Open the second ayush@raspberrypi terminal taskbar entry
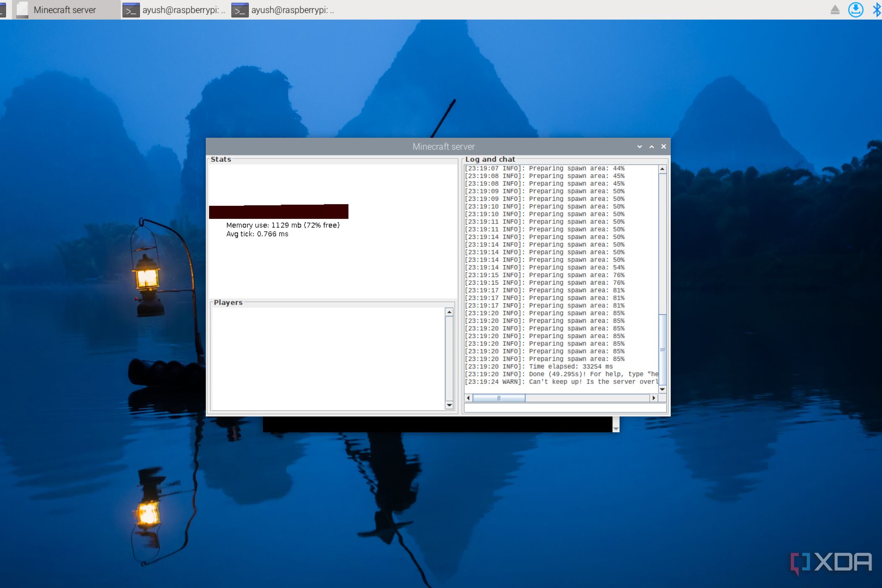The image size is (882, 588). (284, 10)
